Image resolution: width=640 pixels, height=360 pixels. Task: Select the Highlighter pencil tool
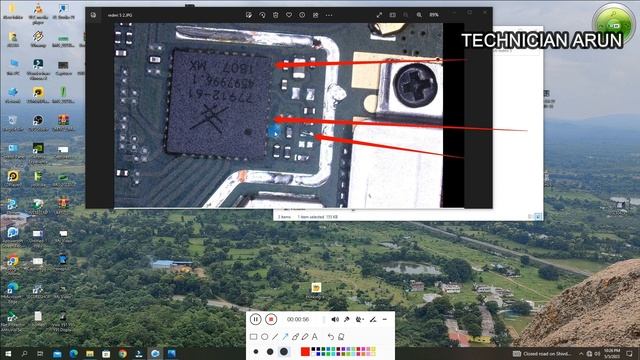[x=305, y=337]
